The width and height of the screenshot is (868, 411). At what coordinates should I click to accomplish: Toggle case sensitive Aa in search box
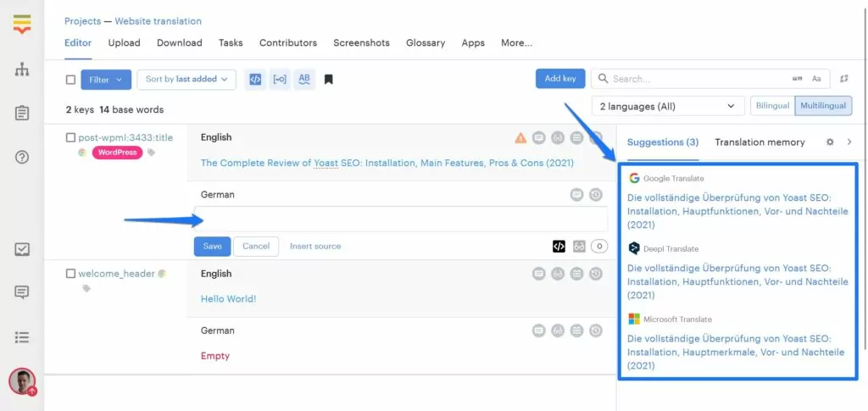click(816, 79)
